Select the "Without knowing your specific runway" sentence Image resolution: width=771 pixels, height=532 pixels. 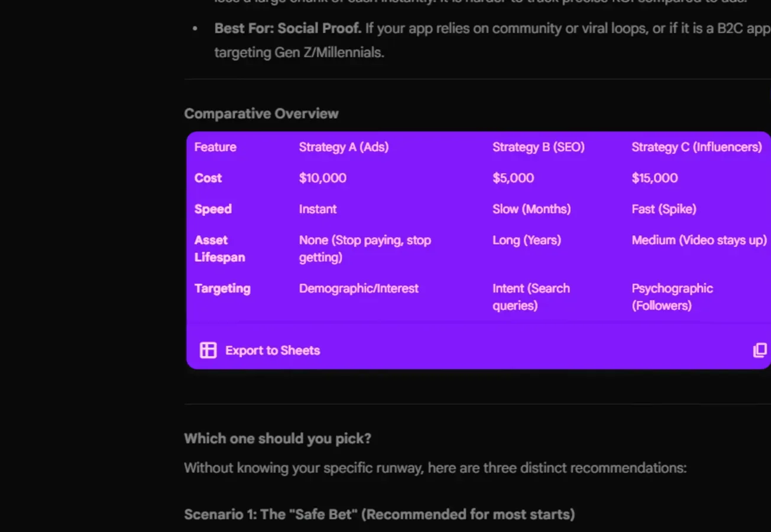(435, 468)
